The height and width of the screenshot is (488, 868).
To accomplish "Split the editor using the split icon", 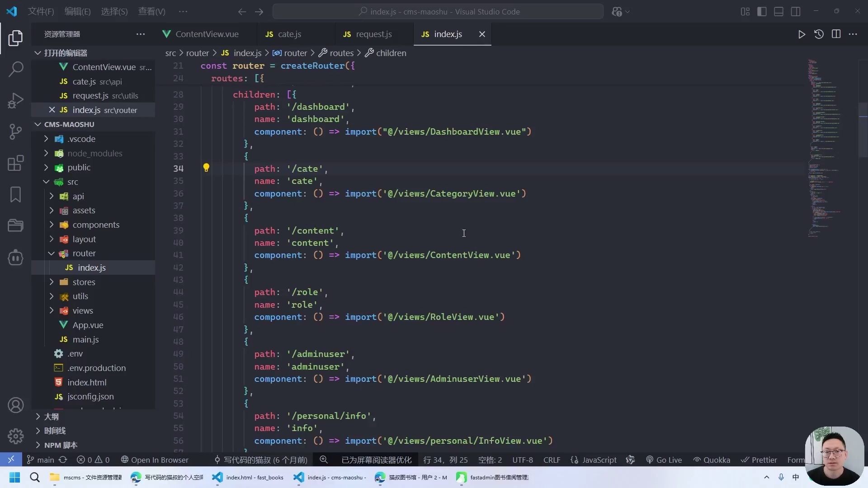I will pos(836,34).
